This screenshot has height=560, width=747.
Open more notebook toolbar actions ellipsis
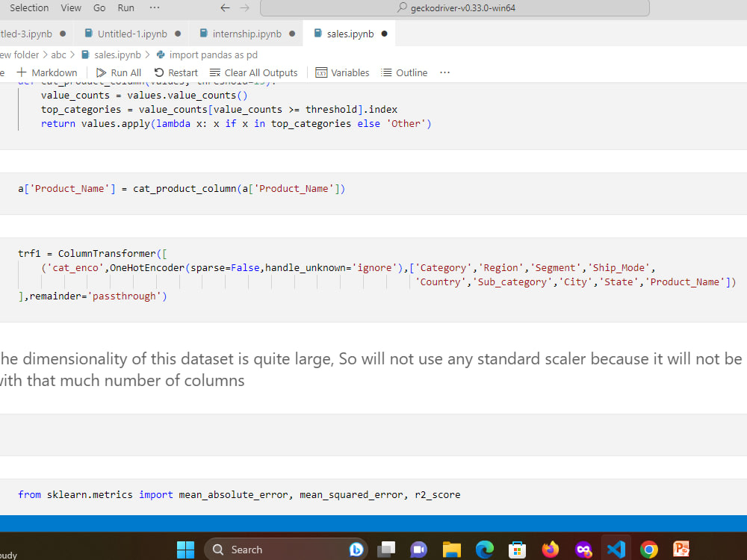coord(444,72)
